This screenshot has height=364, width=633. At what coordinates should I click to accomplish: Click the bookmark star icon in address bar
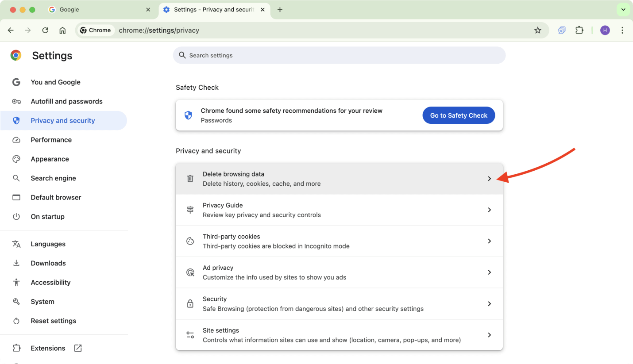point(537,31)
